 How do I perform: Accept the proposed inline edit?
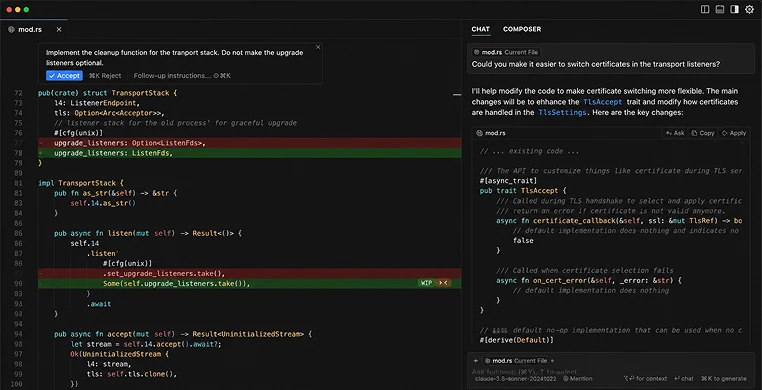click(64, 76)
